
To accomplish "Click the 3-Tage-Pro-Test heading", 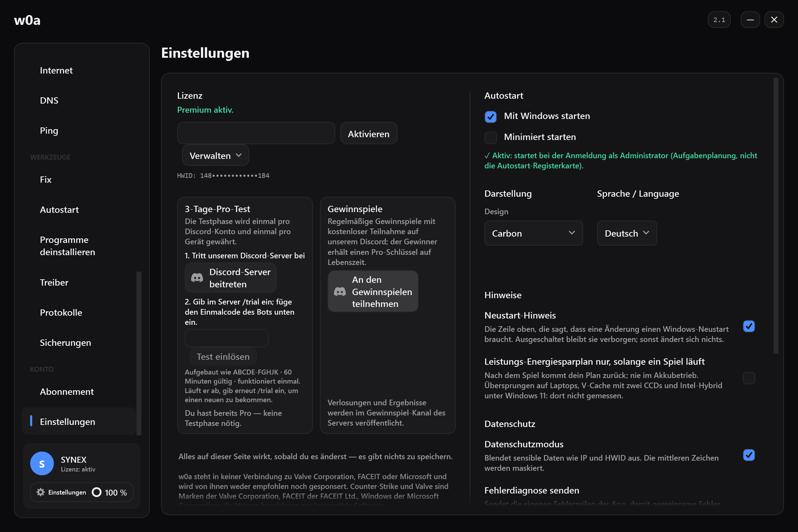I will point(217,209).
